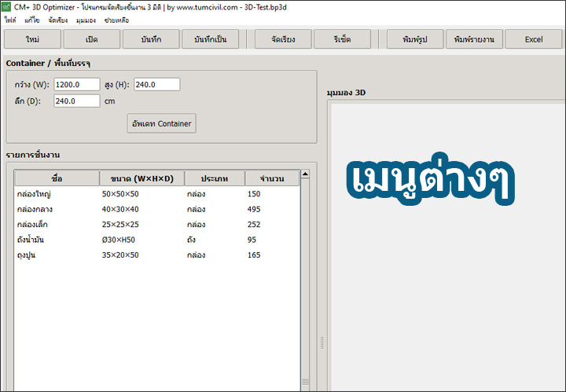
Task: Export using the Excel toolbar button
Action: click(x=534, y=39)
